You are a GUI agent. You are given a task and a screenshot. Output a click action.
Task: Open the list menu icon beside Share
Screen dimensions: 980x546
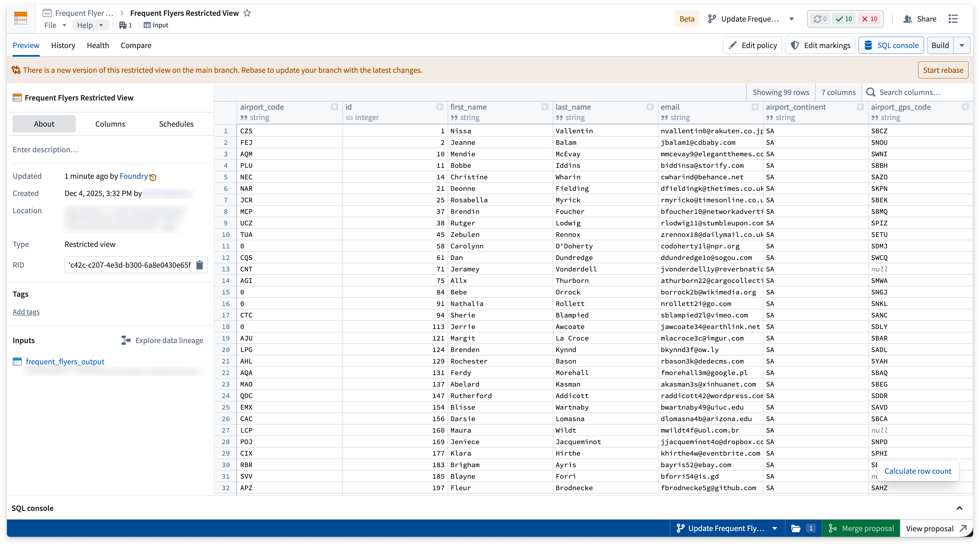tap(953, 19)
